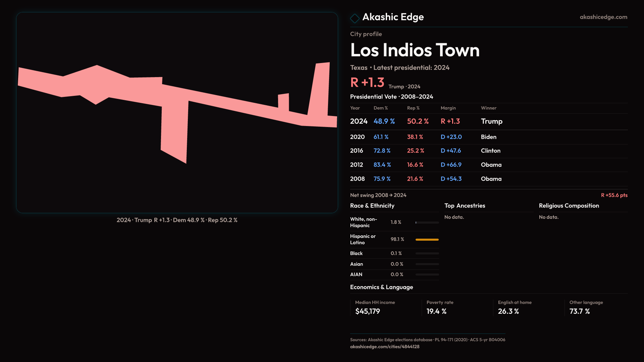
Task: Select the 2016 Clinton results row
Action: pyautogui.click(x=488, y=151)
